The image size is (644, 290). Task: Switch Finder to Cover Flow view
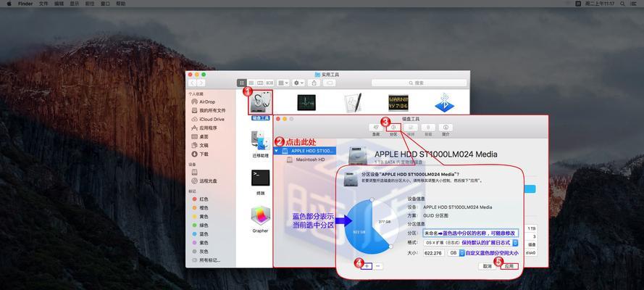tap(269, 83)
